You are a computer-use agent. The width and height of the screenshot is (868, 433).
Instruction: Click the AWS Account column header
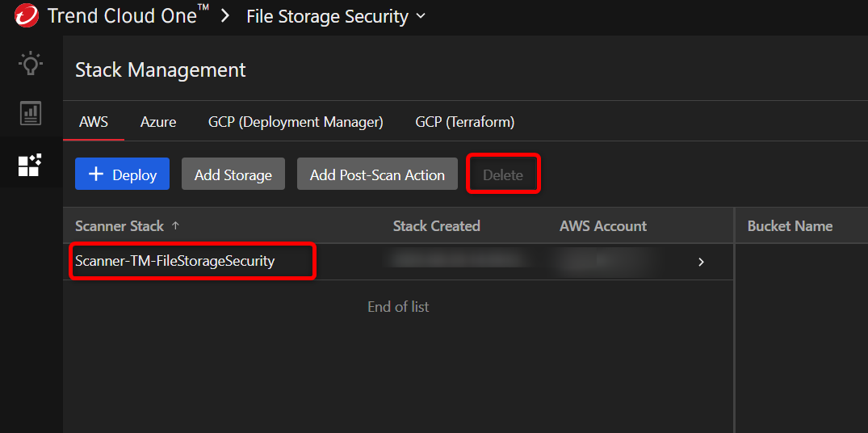pyautogui.click(x=603, y=226)
